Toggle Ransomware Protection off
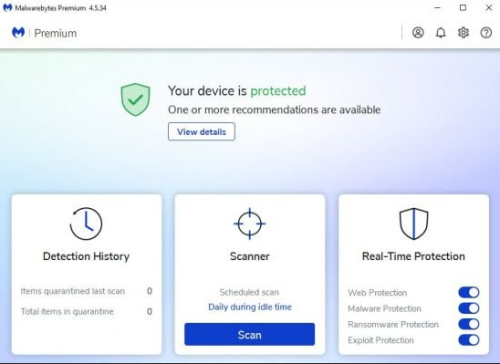This screenshot has width=500, height=364. 469,324
